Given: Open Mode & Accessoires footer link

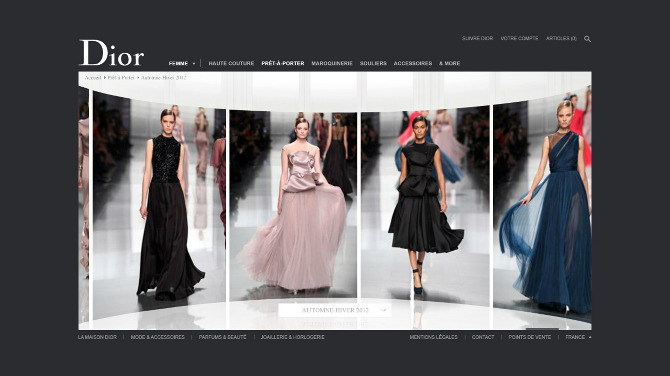Looking at the screenshot, I should [x=158, y=337].
